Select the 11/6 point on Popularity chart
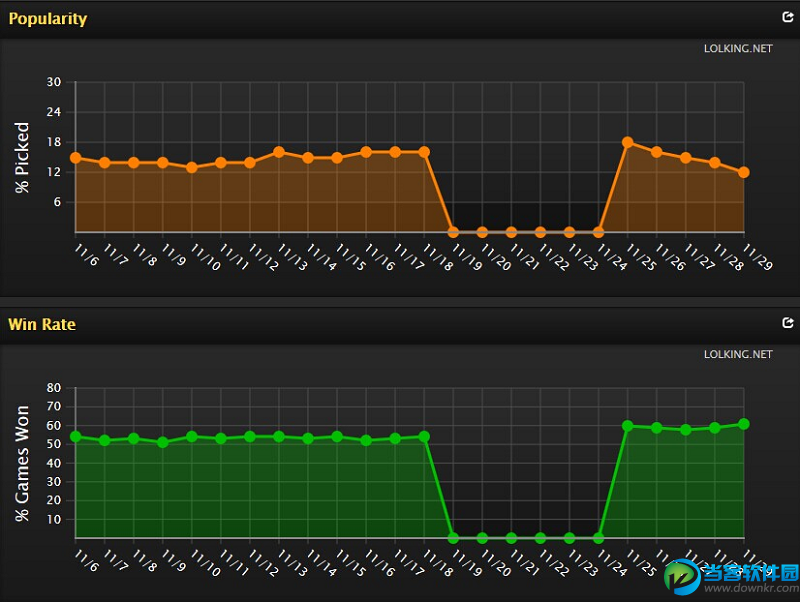 pos(76,158)
